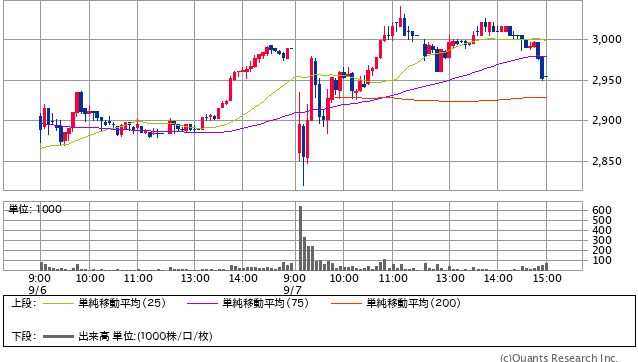Click the 400 volume axis label

pyautogui.click(x=602, y=230)
